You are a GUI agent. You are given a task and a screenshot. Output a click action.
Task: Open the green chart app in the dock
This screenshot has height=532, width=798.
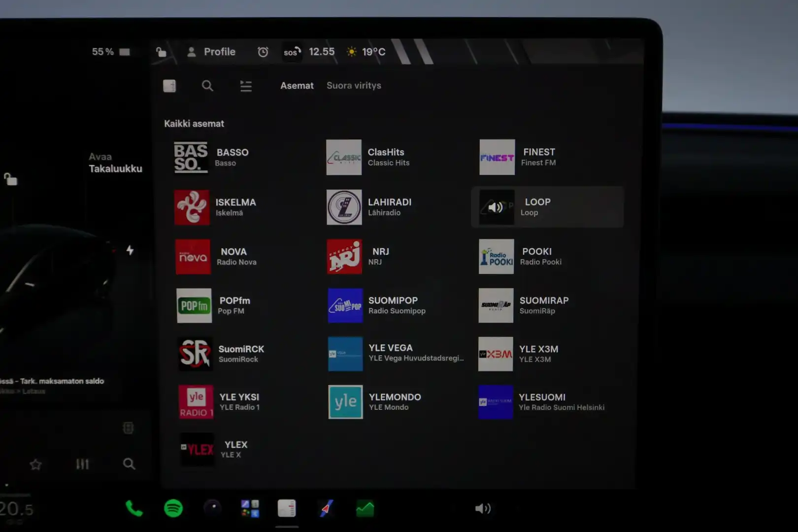click(365, 508)
